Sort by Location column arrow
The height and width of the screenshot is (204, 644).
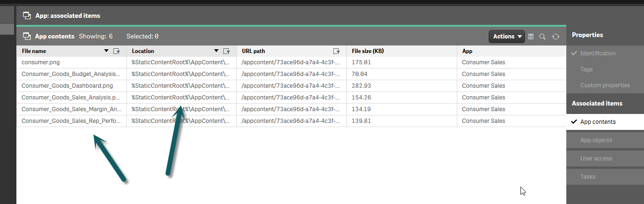click(216, 51)
